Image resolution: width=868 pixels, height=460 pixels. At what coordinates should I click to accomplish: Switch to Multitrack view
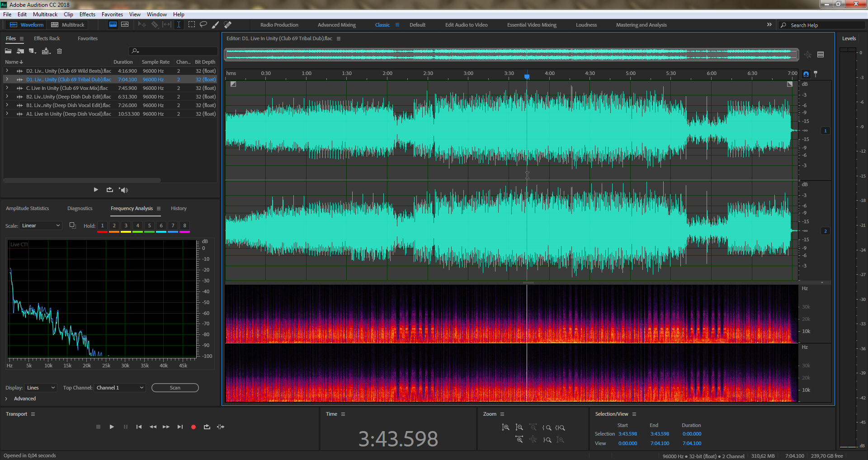point(68,25)
